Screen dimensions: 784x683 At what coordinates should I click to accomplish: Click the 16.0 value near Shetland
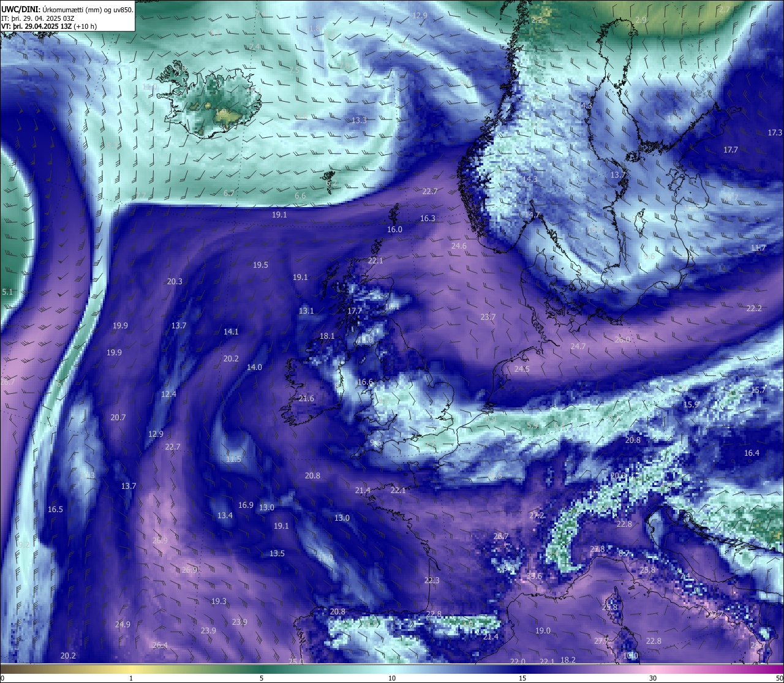click(394, 230)
